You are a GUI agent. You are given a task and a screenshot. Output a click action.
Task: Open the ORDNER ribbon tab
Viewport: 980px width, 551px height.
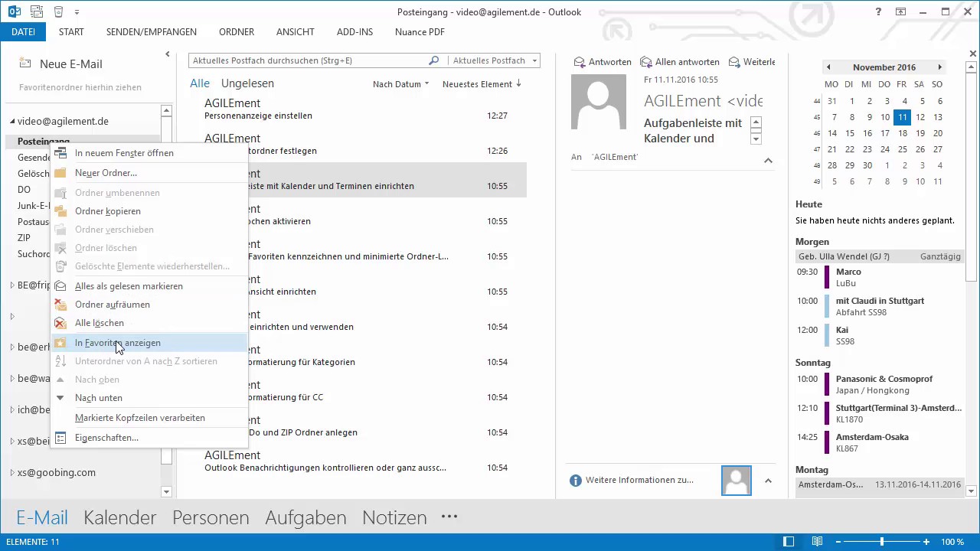[x=237, y=32]
